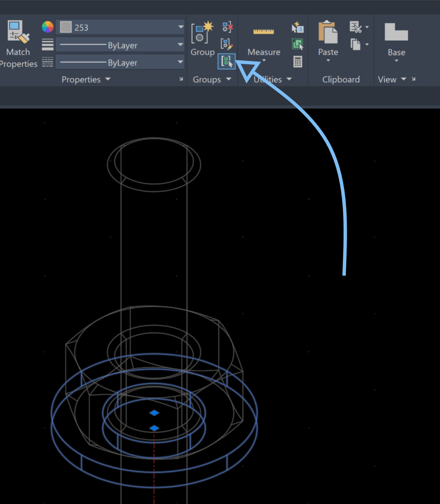Select the Group Edit tool
The image size is (440, 504).
227,43
